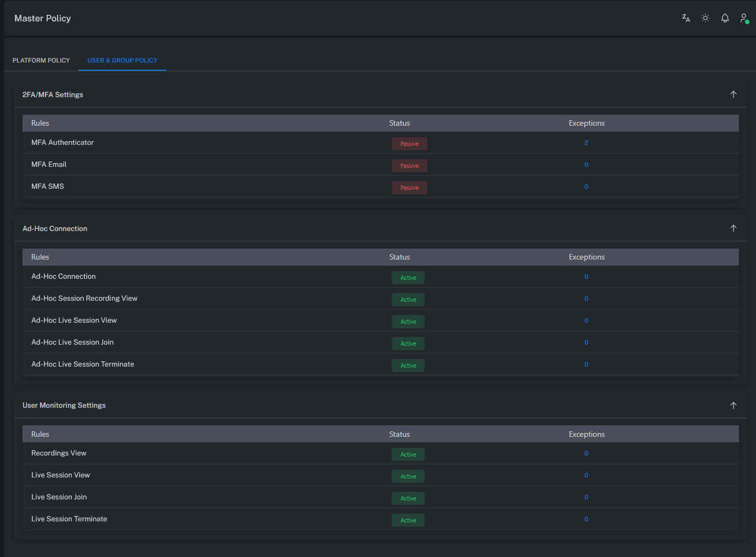756x557 pixels.
Task: Toggle MFA Email Passive status badge
Action: click(409, 166)
